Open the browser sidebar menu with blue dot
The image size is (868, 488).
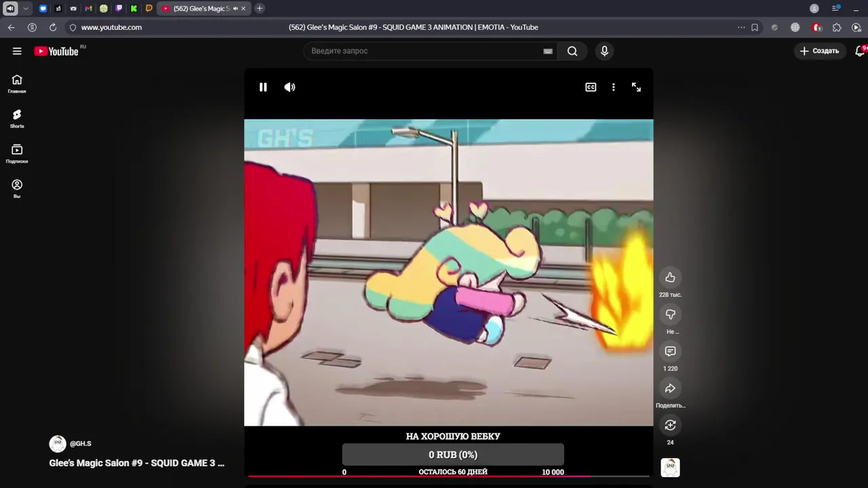click(x=836, y=8)
